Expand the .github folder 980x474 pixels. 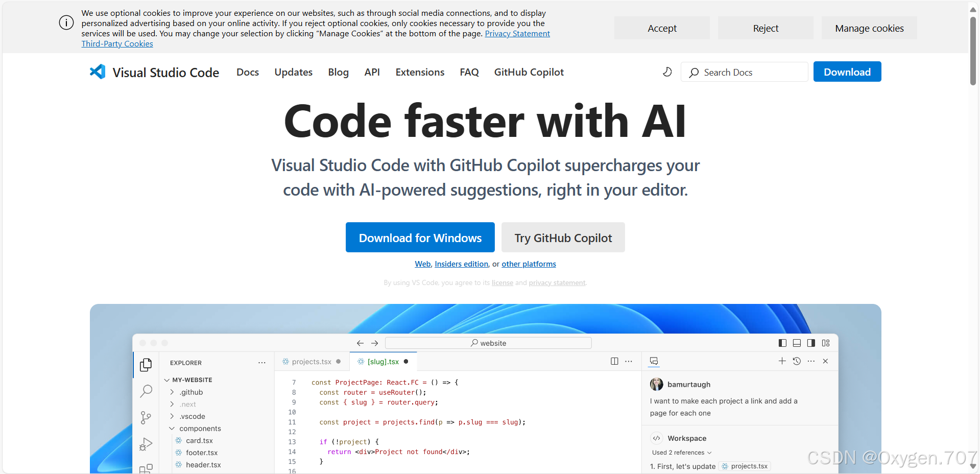pyautogui.click(x=172, y=392)
